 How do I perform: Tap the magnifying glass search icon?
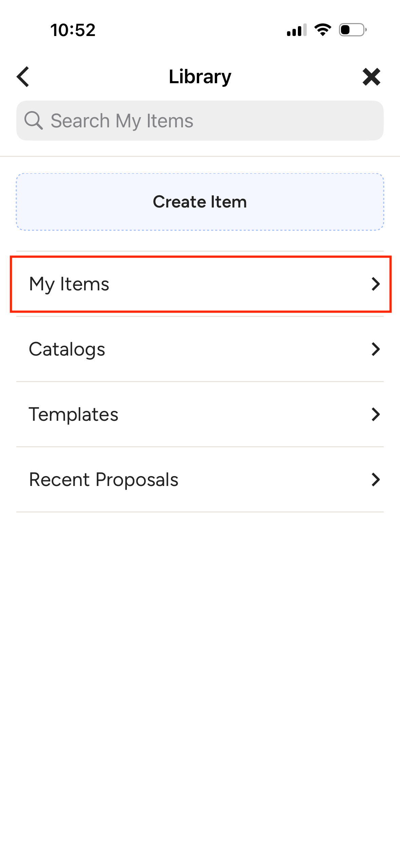(34, 121)
